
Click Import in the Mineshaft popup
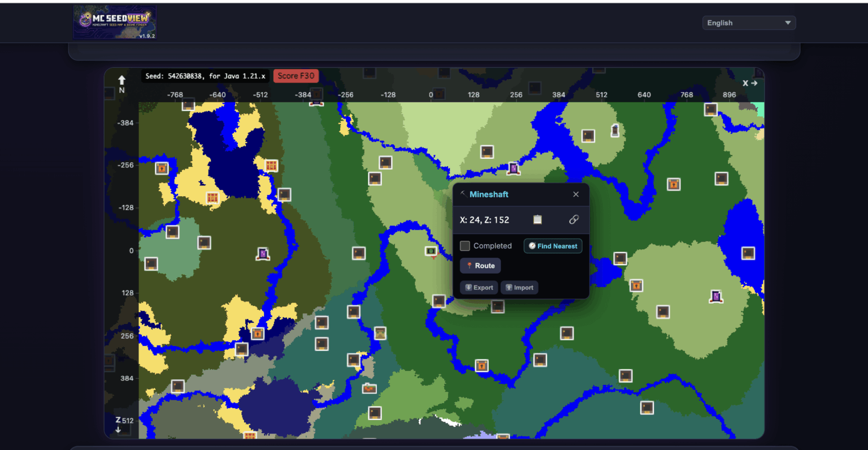click(519, 288)
